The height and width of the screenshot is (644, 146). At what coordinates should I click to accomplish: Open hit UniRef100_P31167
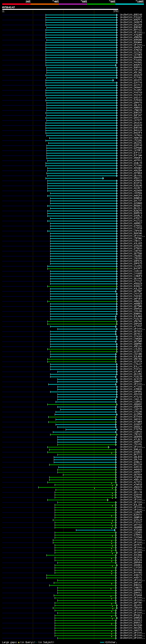[131, 17]
